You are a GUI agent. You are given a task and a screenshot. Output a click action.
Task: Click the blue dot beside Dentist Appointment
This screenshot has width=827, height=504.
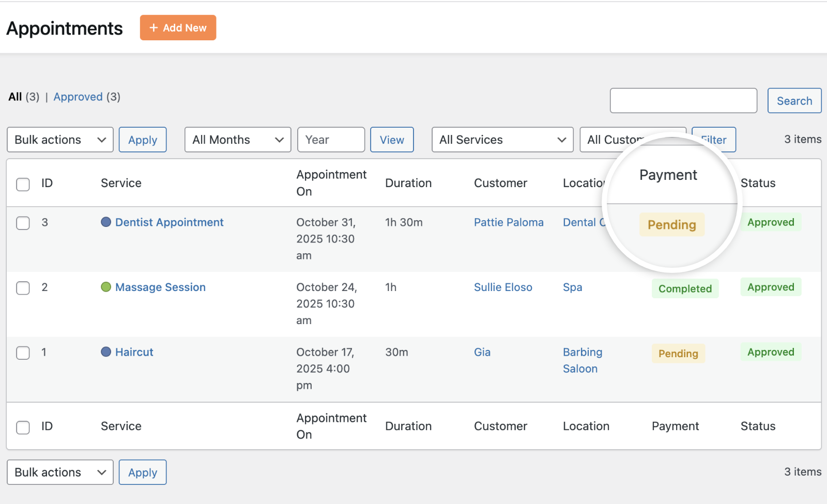pyautogui.click(x=106, y=222)
